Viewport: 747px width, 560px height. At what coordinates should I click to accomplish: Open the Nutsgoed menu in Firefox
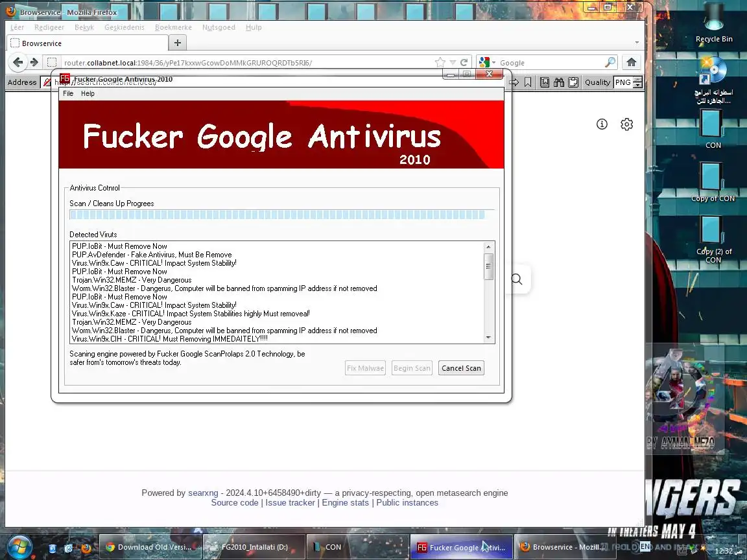(219, 27)
